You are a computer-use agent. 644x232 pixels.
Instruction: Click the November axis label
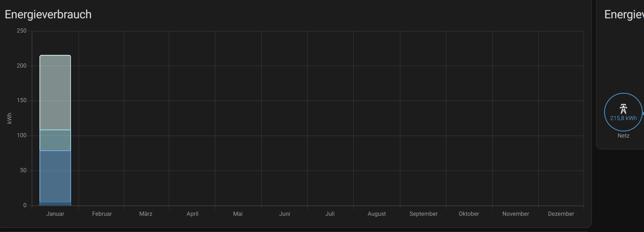(515, 214)
